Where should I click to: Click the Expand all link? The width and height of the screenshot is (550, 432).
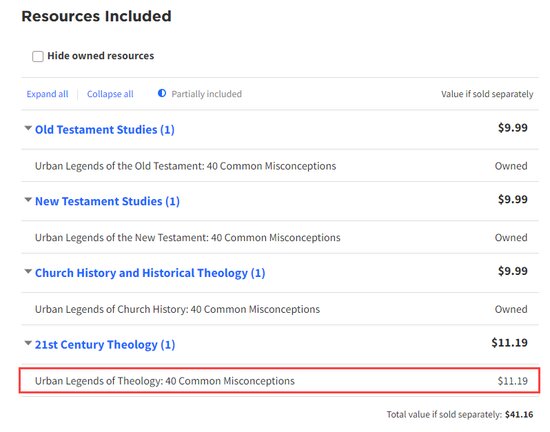click(x=47, y=94)
